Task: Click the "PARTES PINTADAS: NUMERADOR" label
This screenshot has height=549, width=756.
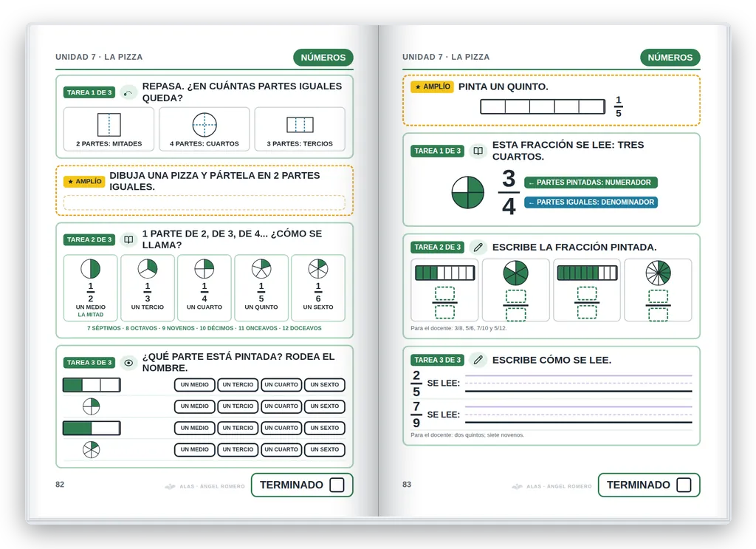Action: coord(591,183)
